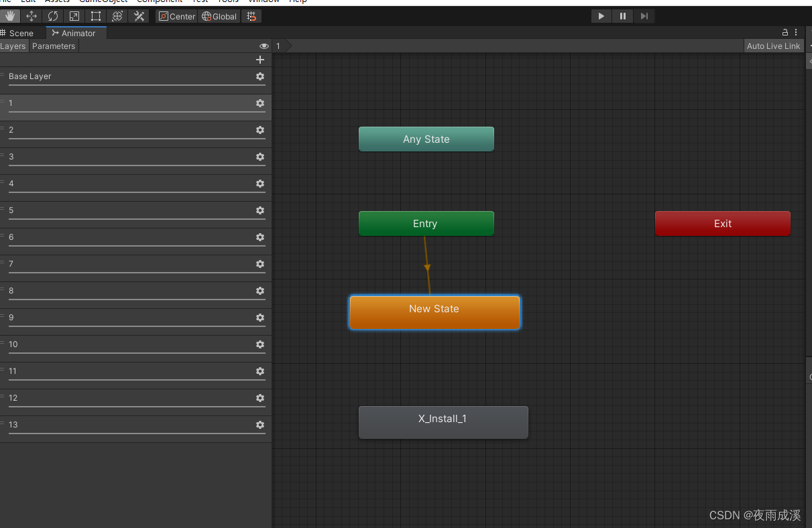The height and width of the screenshot is (528, 812).
Task: Click the lock icon on Animator window
Action: [785, 32]
